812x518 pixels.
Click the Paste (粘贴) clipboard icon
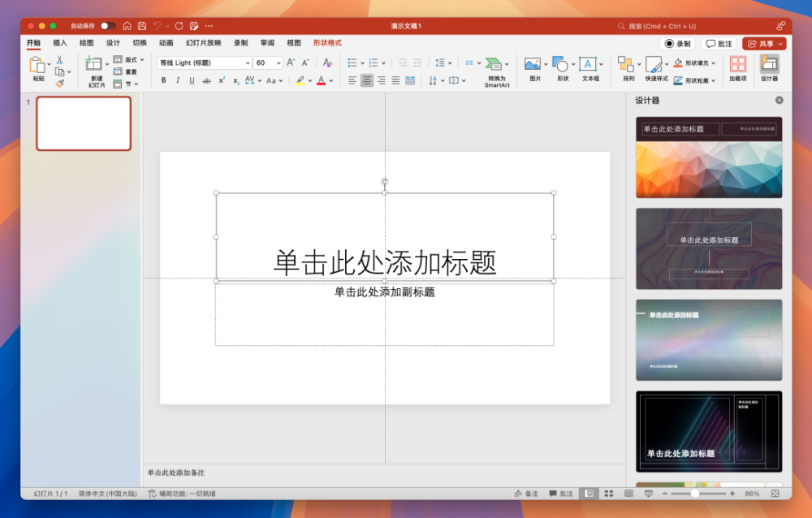click(37, 65)
